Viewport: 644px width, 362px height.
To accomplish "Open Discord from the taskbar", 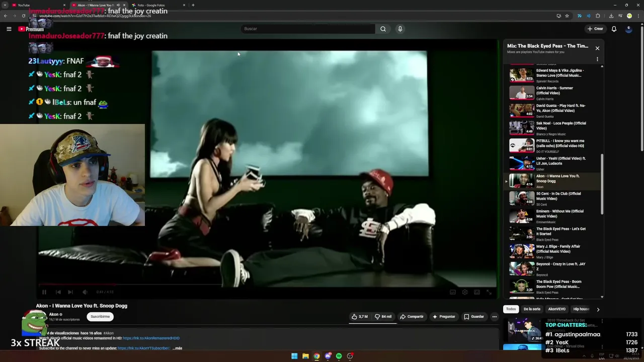I will pyautogui.click(x=328, y=356).
